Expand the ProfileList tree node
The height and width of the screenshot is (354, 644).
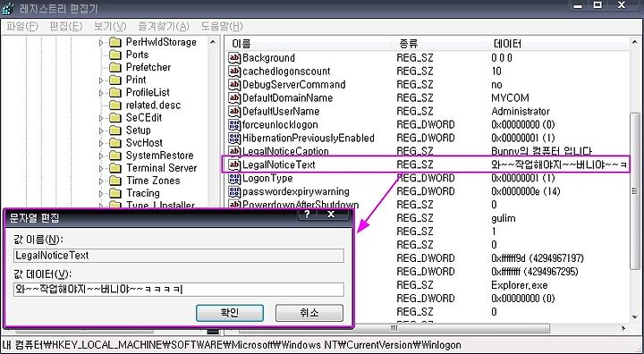coord(101,93)
